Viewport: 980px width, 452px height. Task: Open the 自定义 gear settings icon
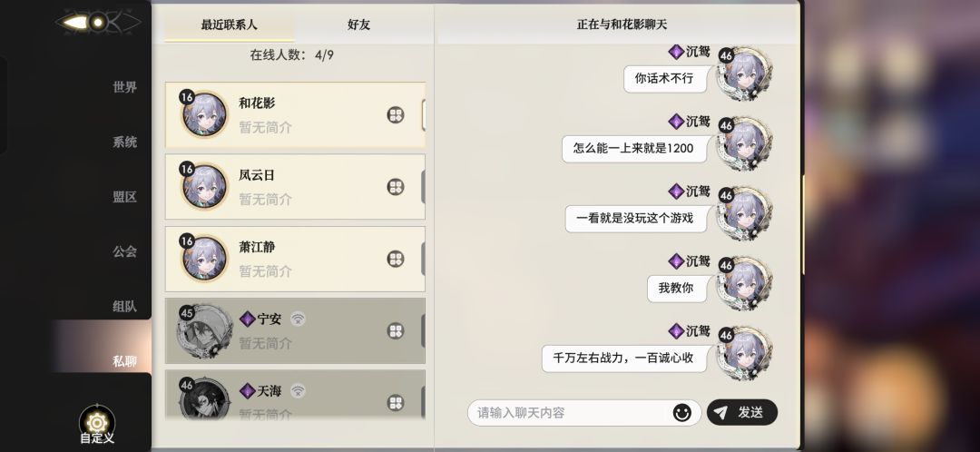97,422
